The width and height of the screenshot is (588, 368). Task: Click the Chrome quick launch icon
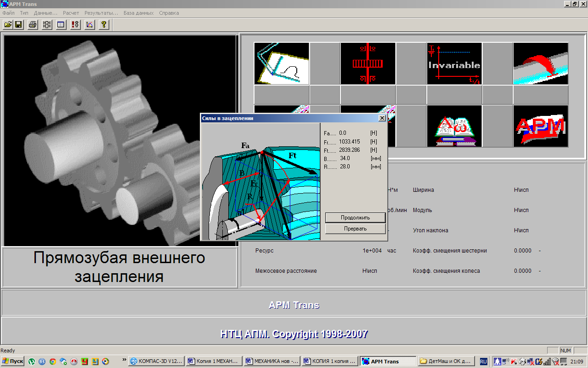(x=53, y=362)
